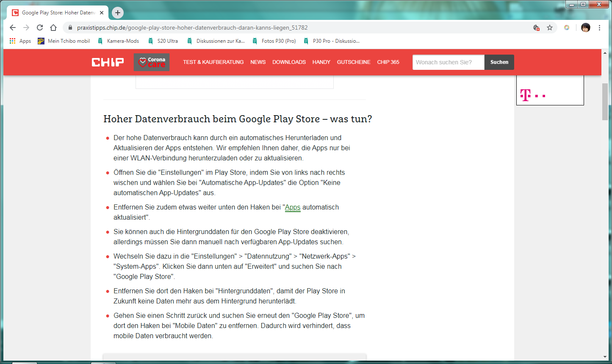Open the Fotos P30 (Pro) bookmark
612x364 pixels.
click(274, 41)
